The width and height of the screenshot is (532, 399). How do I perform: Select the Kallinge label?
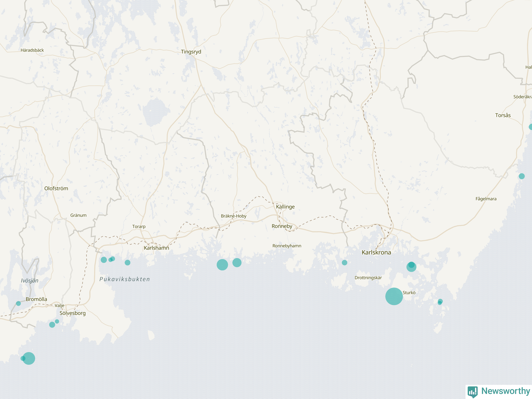(285, 207)
